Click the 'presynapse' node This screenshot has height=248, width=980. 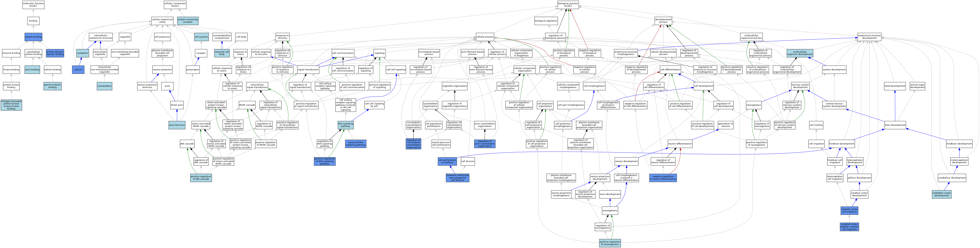(x=193, y=69)
